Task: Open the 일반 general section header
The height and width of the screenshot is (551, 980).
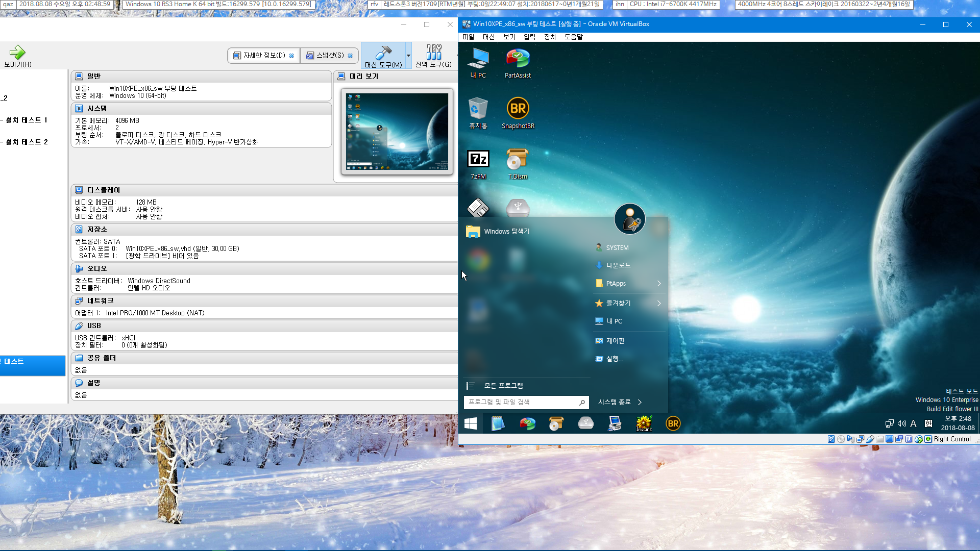Action: pyautogui.click(x=201, y=76)
